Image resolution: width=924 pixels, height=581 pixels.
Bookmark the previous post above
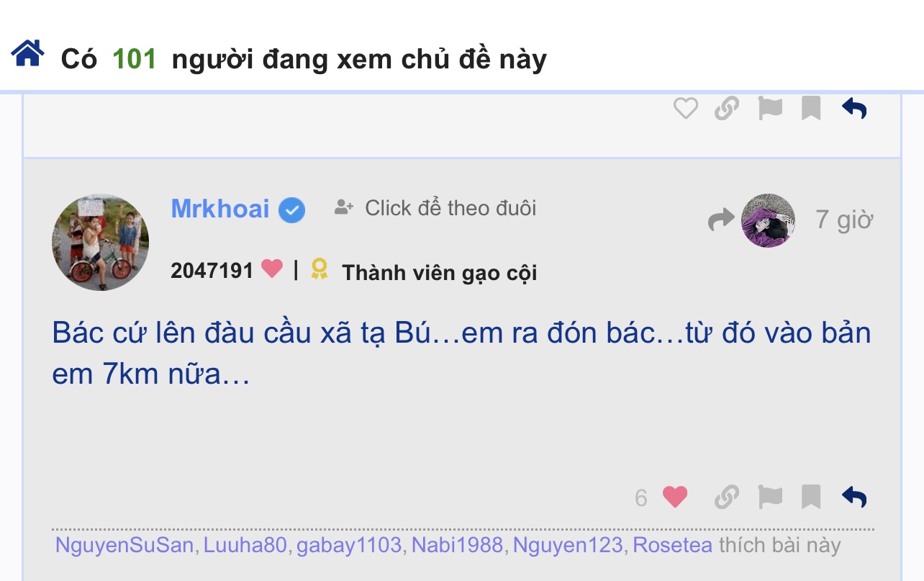point(811,109)
